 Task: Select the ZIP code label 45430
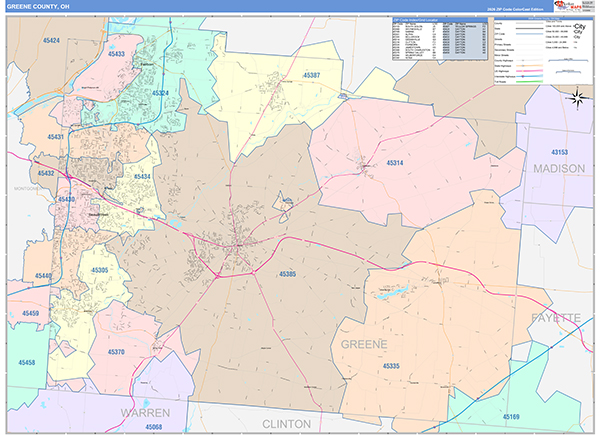66,199
